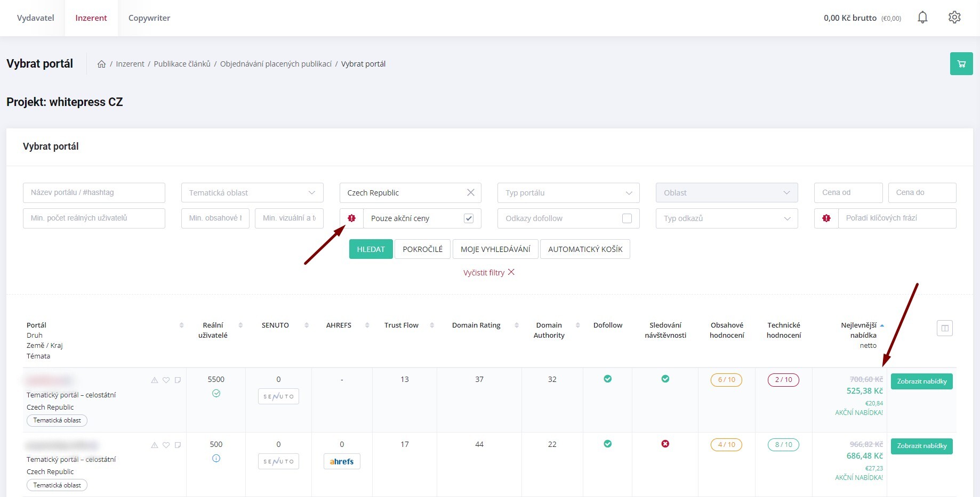The image size is (980, 497).
Task: Show offers for the 525,38 Kč portal
Action: point(922,381)
